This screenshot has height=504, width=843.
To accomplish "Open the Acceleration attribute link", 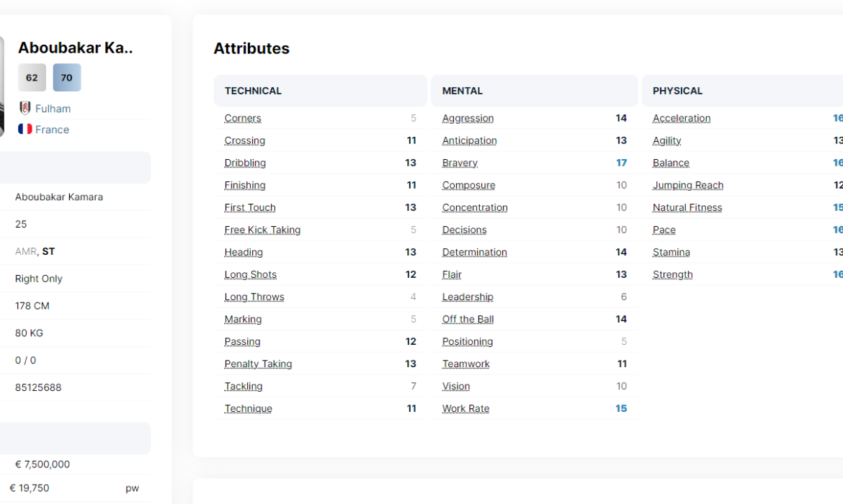I will tap(682, 118).
